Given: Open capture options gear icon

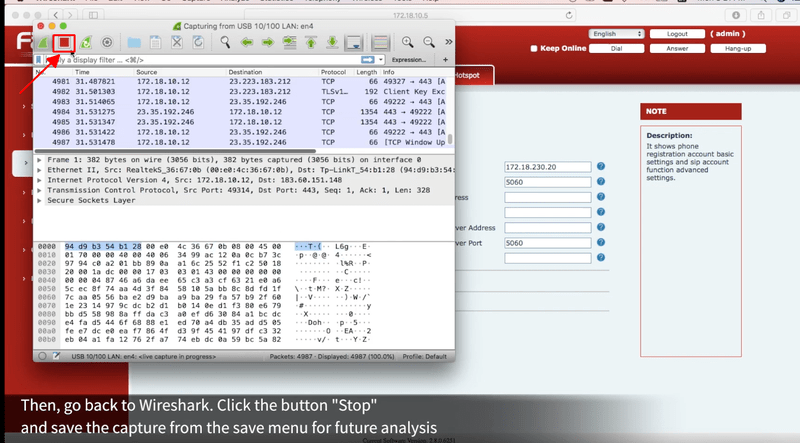Looking at the screenshot, I should pyautogui.click(x=108, y=44).
